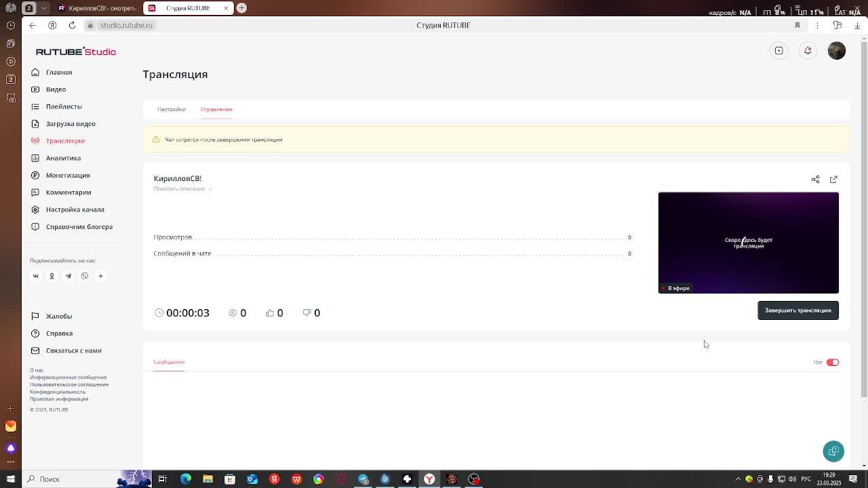Open the downloads icon in browser toolbar
The image size is (868, 488).
(x=857, y=25)
